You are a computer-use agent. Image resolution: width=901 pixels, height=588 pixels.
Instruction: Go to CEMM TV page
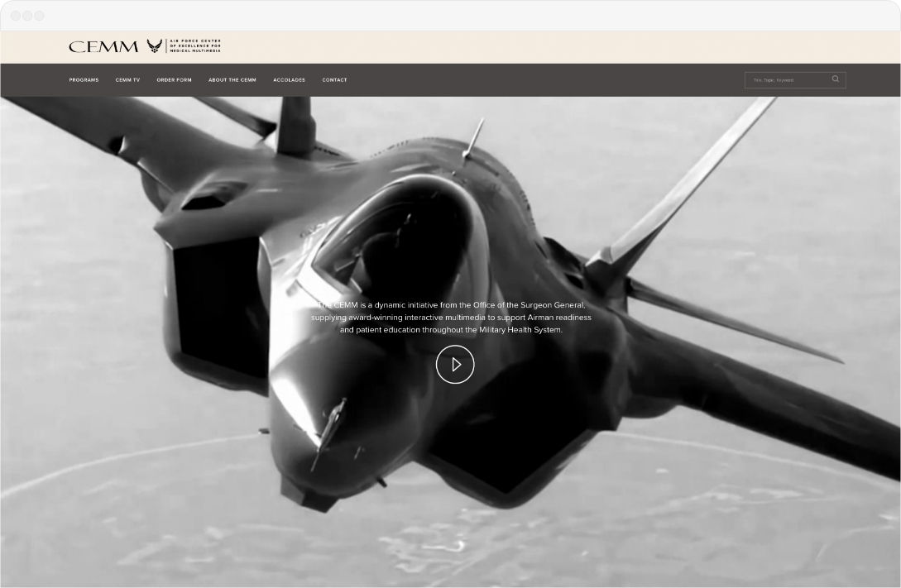[x=127, y=80]
